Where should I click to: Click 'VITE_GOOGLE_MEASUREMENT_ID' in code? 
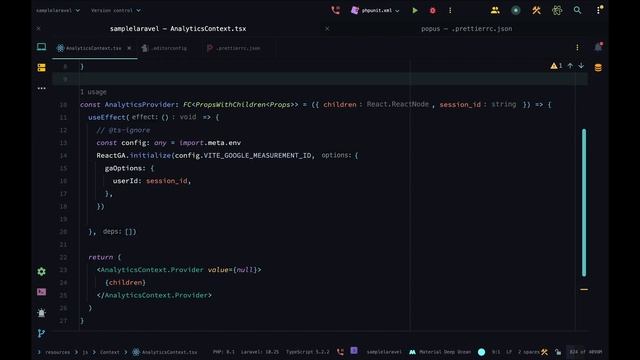click(257, 156)
